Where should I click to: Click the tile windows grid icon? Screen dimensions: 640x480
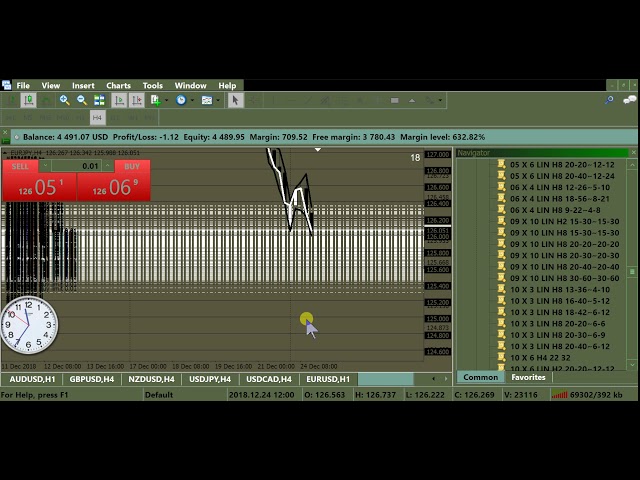click(99, 100)
